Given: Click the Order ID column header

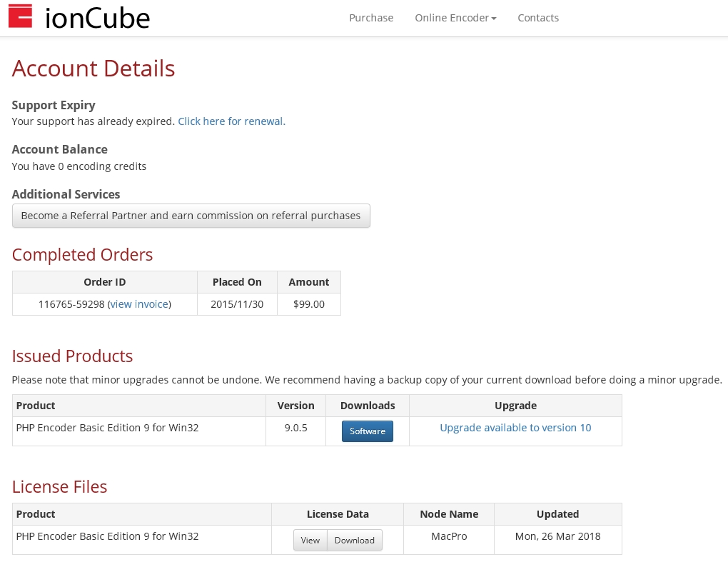Looking at the screenshot, I should point(105,282).
